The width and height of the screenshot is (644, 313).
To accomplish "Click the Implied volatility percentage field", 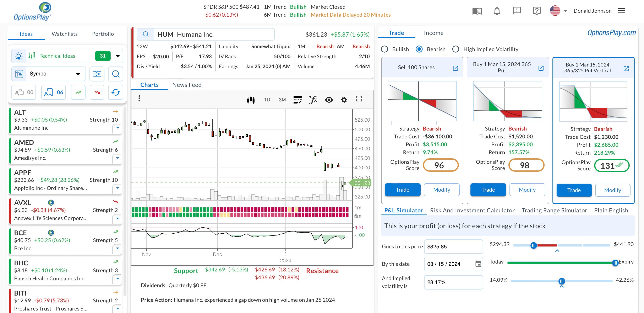I will click(x=453, y=282).
